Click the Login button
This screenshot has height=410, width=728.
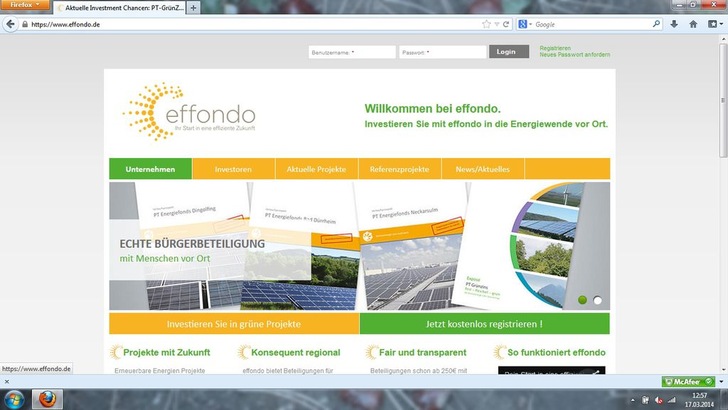509,52
